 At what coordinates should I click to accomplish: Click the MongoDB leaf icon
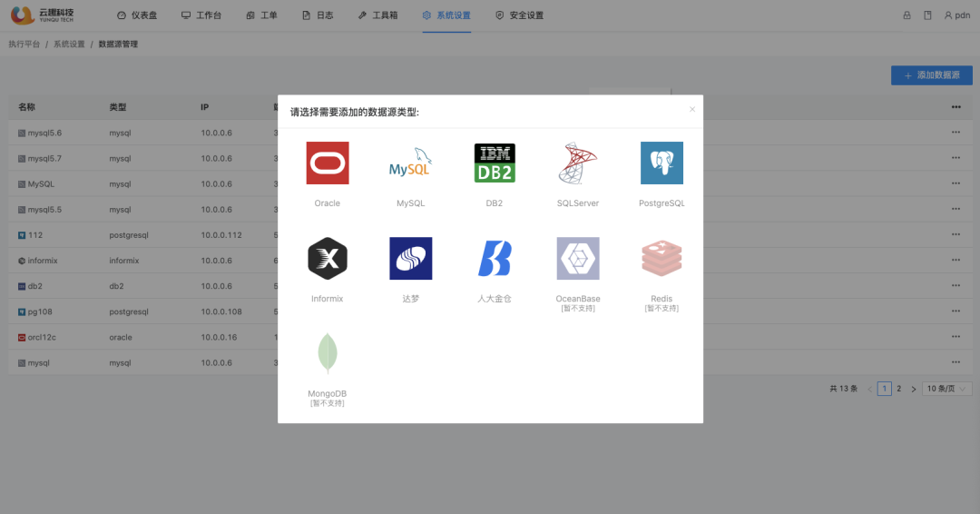coord(328,353)
